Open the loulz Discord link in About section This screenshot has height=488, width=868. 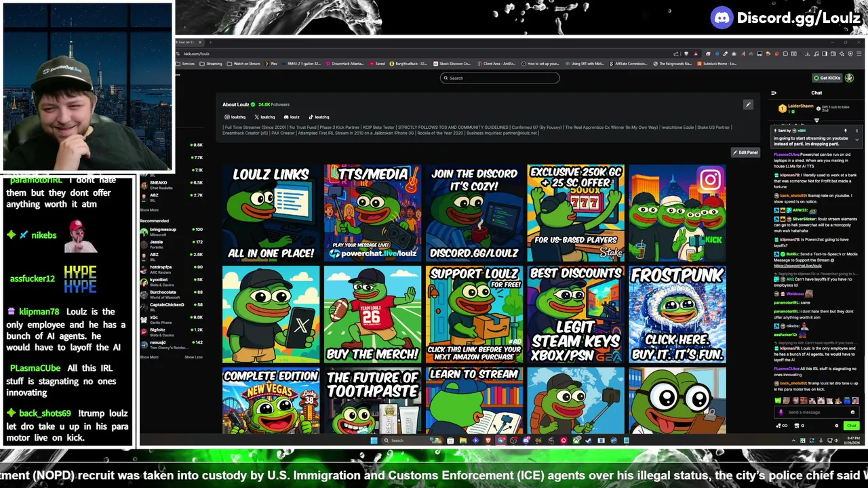click(292, 117)
